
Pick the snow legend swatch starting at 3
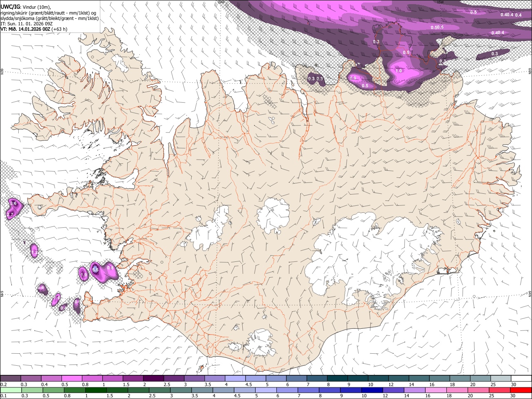(194, 378)
